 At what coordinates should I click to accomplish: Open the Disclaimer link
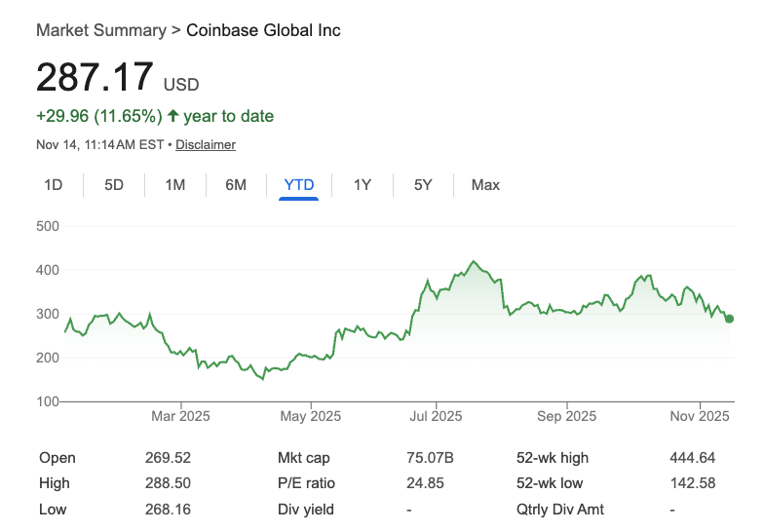(206, 144)
